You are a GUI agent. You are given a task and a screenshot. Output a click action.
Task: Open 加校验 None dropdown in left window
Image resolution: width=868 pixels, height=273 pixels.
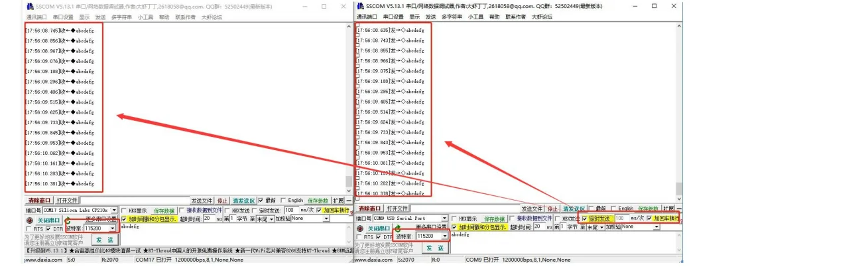(326, 219)
